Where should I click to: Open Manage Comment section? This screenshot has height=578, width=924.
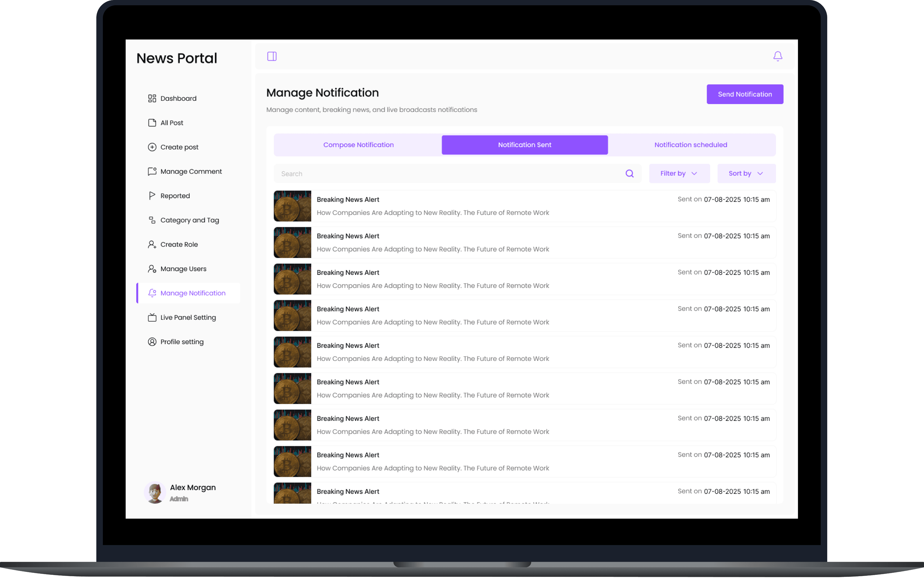pyautogui.click(x=191, y=172)
